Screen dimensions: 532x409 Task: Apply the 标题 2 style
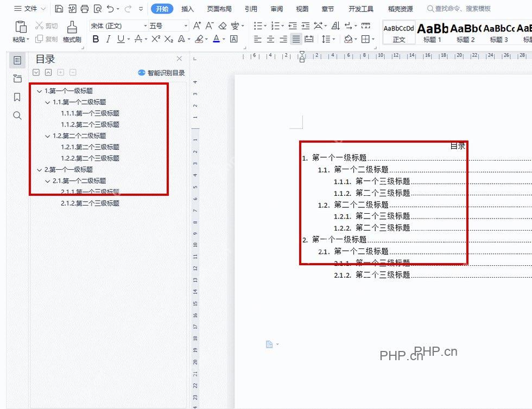point(466,33)
